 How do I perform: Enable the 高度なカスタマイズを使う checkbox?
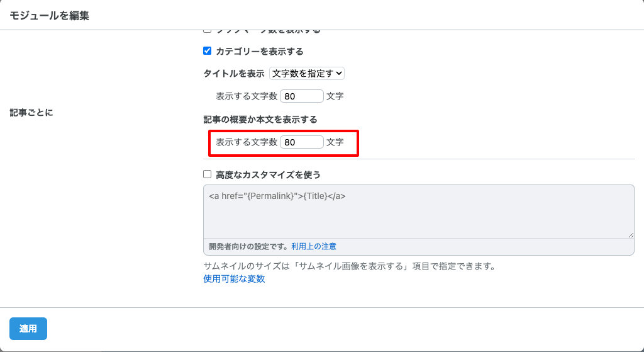coord(208,174)
